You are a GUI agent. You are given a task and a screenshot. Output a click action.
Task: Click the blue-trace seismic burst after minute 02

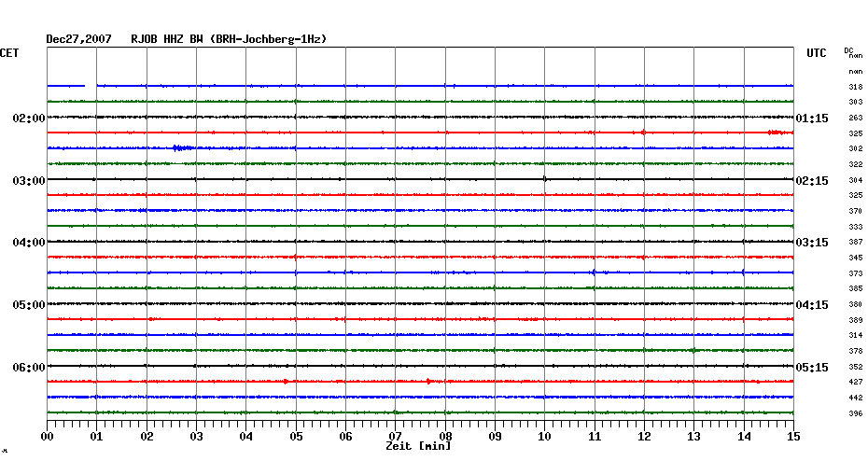[x=183, y=147]
